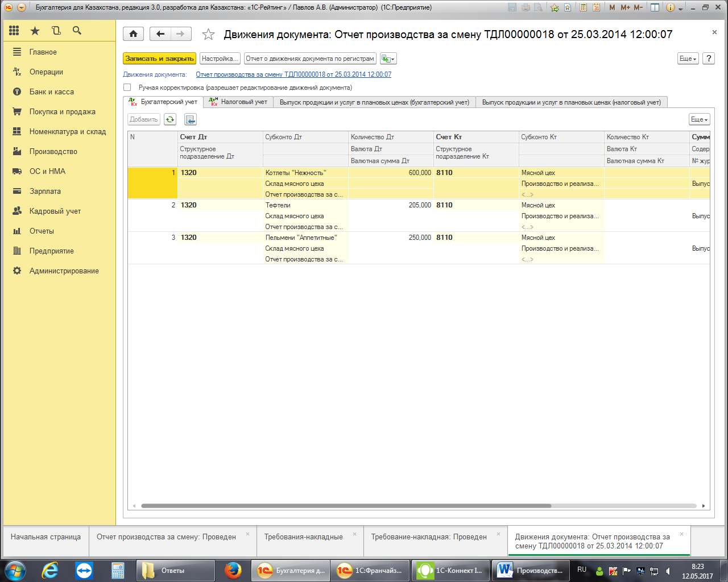The image size is (728, 582).
Task: Switch to Налоговый учет tab
Action: (238, 102)
